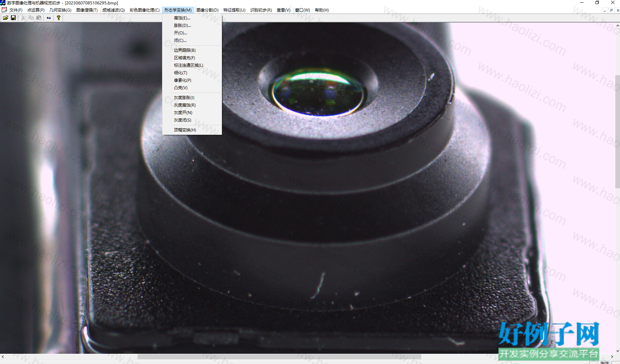The width and height of the screenshot is (620, 364).
Task: Select 灰度开(N) menu item
Action: pos(192,113)
